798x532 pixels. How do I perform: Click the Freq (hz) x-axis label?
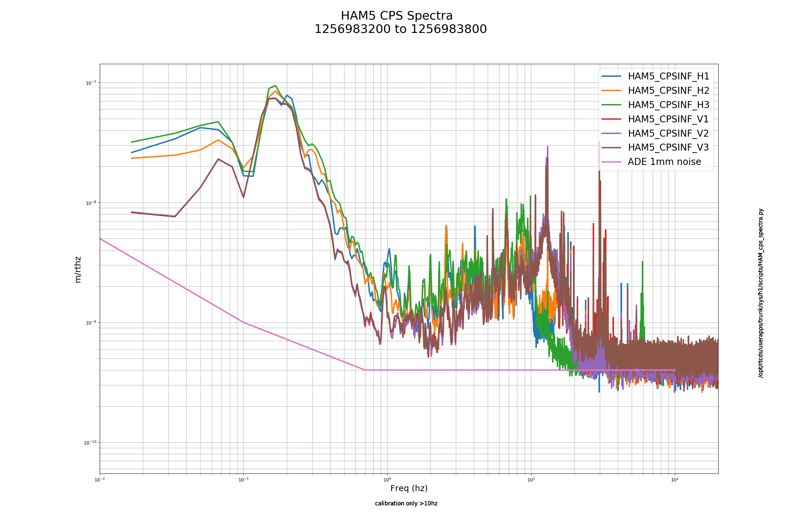[409, 488]
